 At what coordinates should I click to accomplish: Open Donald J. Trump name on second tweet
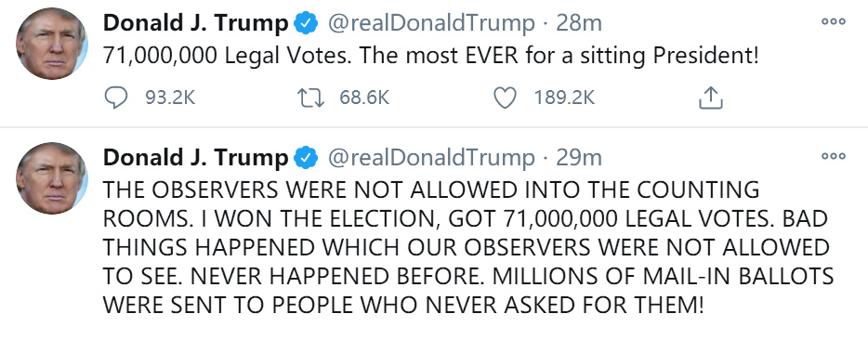click(196, 158)
